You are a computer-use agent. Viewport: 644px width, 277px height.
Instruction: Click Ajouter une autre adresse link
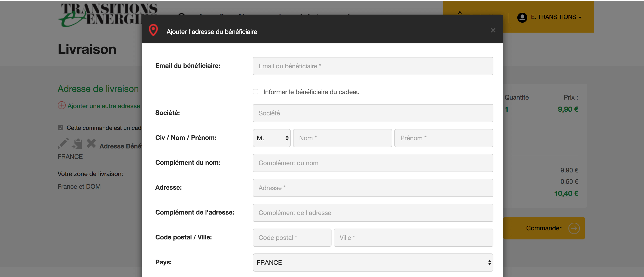pyautogui.click(x=104, y=106)
